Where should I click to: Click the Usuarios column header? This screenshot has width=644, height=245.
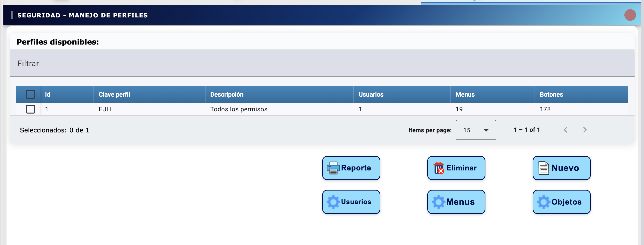point(371,94)
